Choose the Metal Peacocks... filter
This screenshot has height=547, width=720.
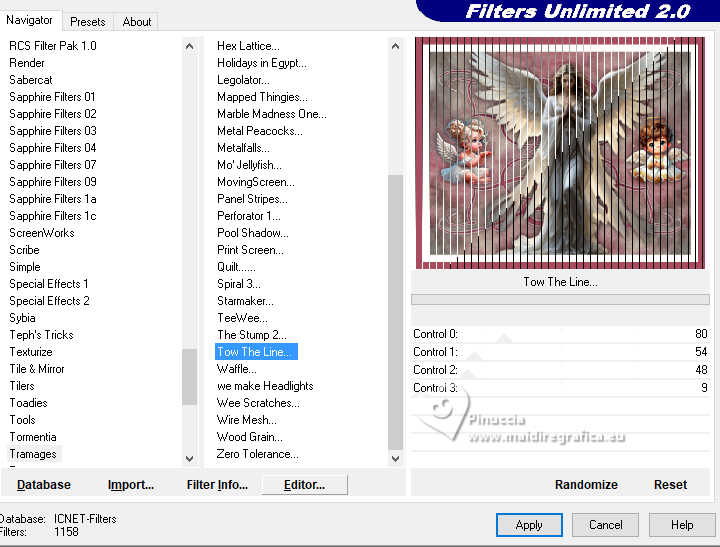[260, 131]
